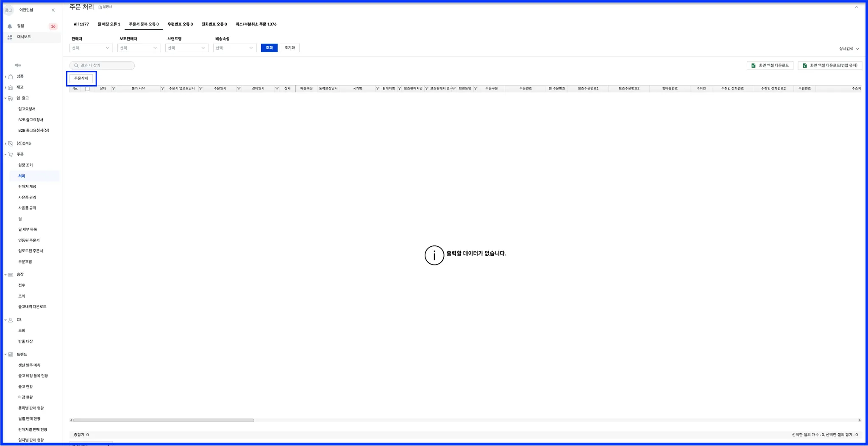This screenshot has width=868, height=446.
Task: Click the horizontal scrollbar thumb below the table
Action: point(164,421)
